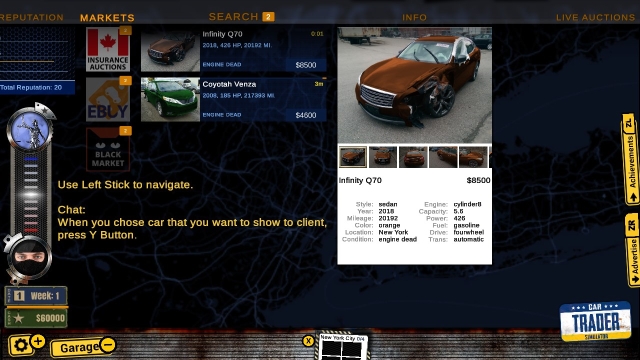
Task: Click the reputation karma slider gauge
Action: click(x=31, y=194)
